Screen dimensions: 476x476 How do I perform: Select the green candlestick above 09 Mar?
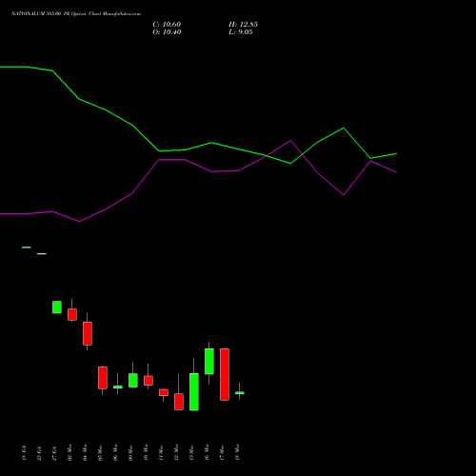coord(133,380)
